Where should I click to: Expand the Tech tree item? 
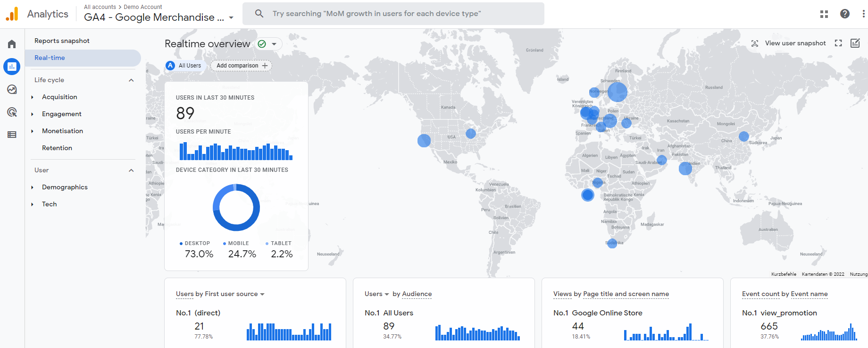click(32, 204)
